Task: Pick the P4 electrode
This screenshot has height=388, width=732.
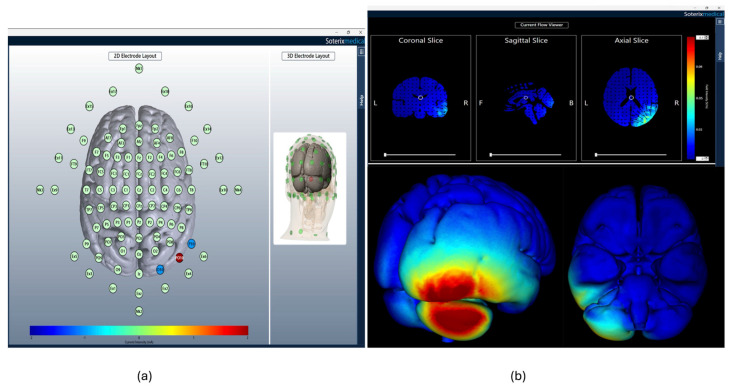Action: [x=160, y=223]
